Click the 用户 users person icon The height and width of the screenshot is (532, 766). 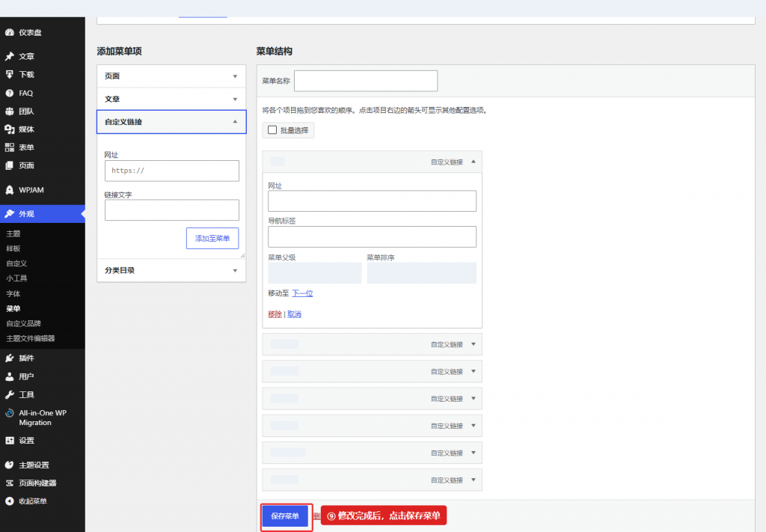point(9,376)
